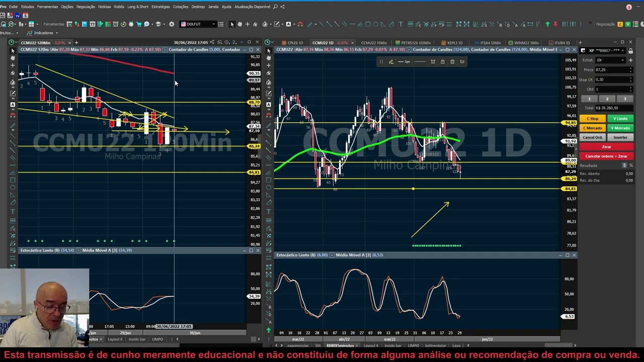The image size is (644, 362).
Task: Select the eraser tool in the toolbar
Action: (255, 24)
